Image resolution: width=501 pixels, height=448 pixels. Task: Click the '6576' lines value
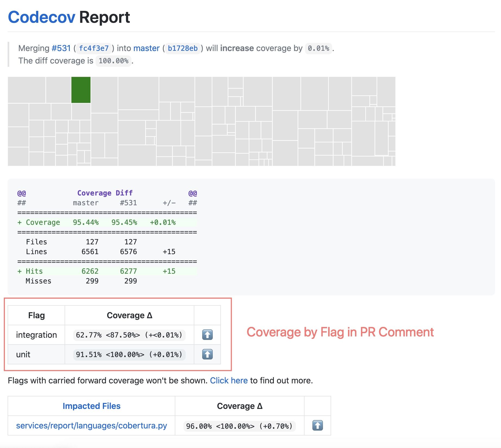pyautogui.click(x=128, y=252)
